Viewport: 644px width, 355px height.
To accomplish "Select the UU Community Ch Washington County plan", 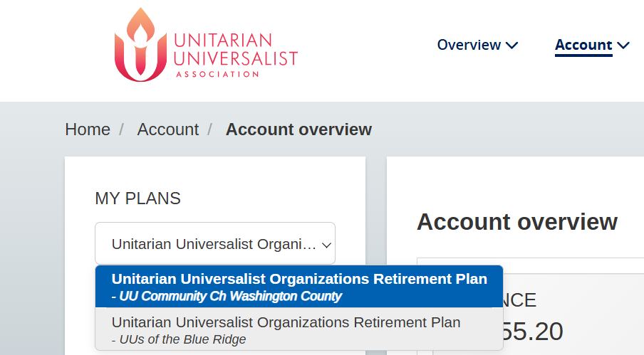I will [299, 287].
